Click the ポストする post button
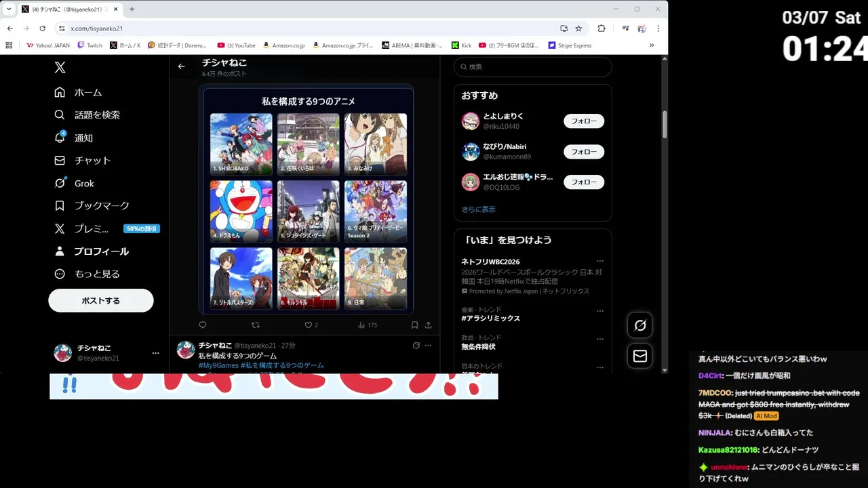The height and width of the screenshot is (488, 868). coord(101,300)
